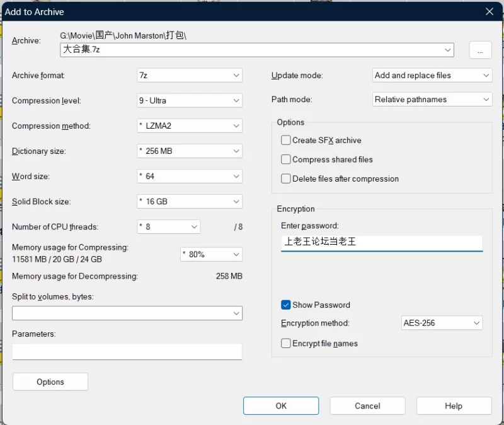Open the Archive format dropdown
Viewport: 504px width, 425px height.
point(189,75)
